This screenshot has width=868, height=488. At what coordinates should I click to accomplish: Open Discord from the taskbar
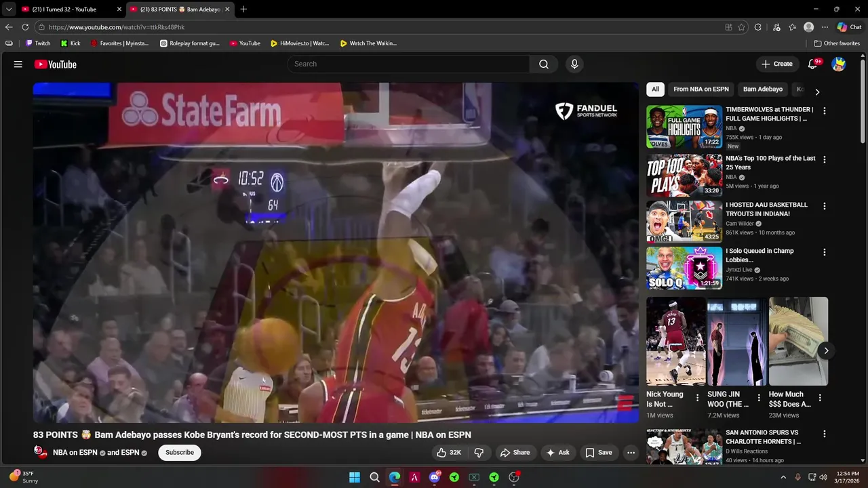click(435, 477)
